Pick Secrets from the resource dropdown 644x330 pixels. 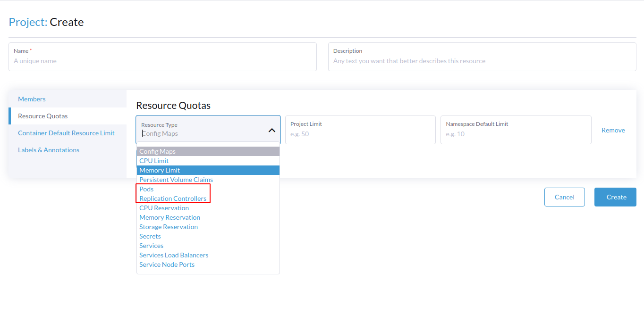click(x=150, y=236)
